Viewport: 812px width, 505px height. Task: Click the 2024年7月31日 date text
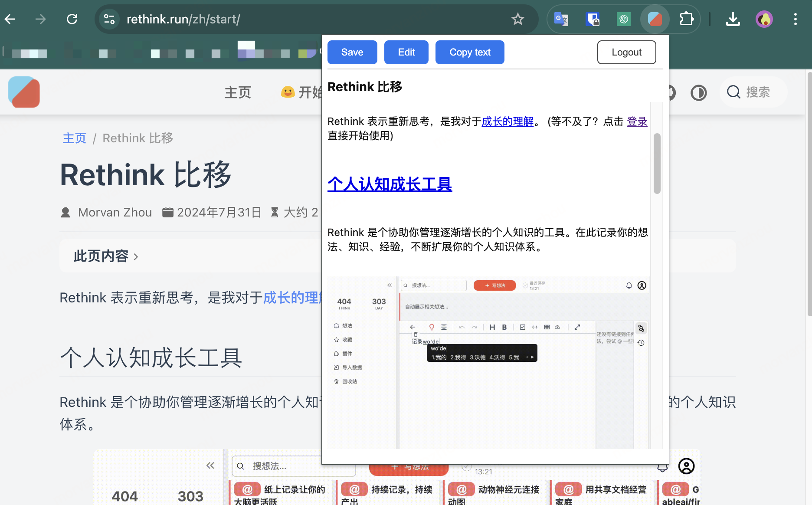219,212
